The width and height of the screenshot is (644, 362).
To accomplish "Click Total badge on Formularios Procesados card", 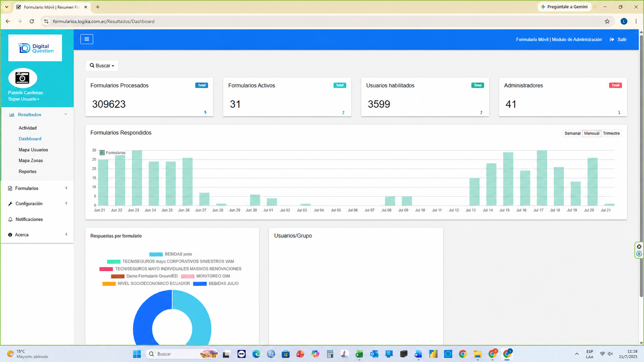I will [201, 85].
